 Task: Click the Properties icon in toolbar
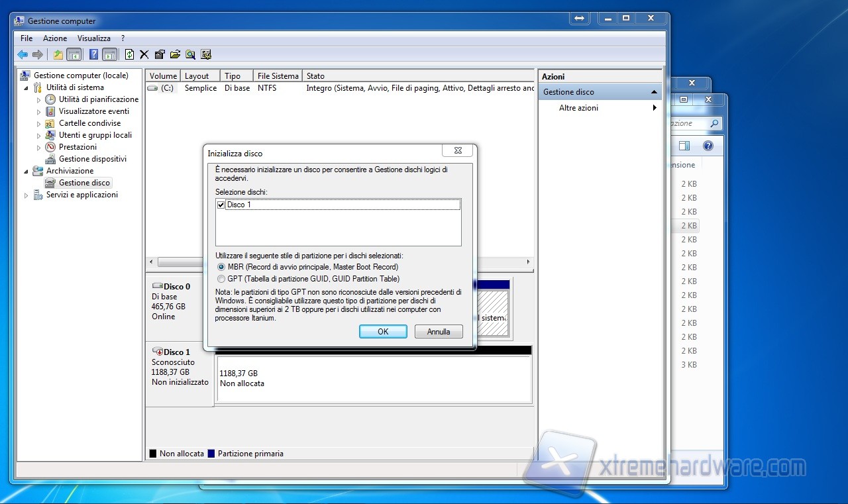(160, 55)
